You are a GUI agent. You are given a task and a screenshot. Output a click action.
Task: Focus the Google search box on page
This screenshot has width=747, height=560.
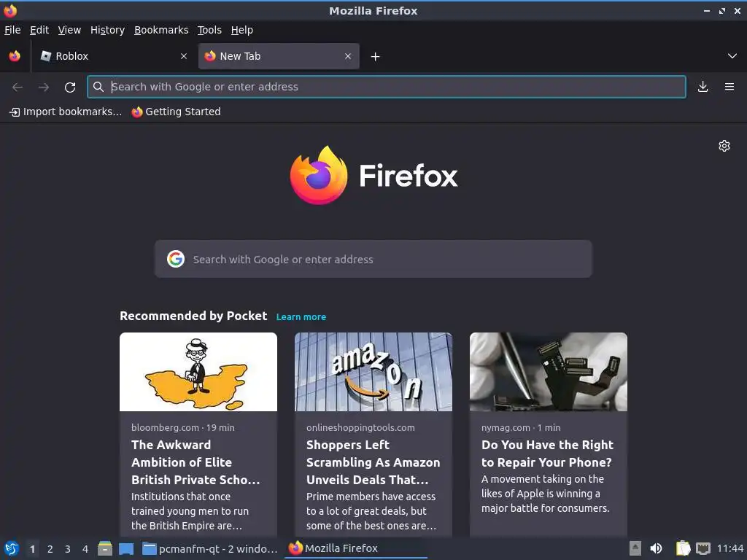[x=373, y=259]
